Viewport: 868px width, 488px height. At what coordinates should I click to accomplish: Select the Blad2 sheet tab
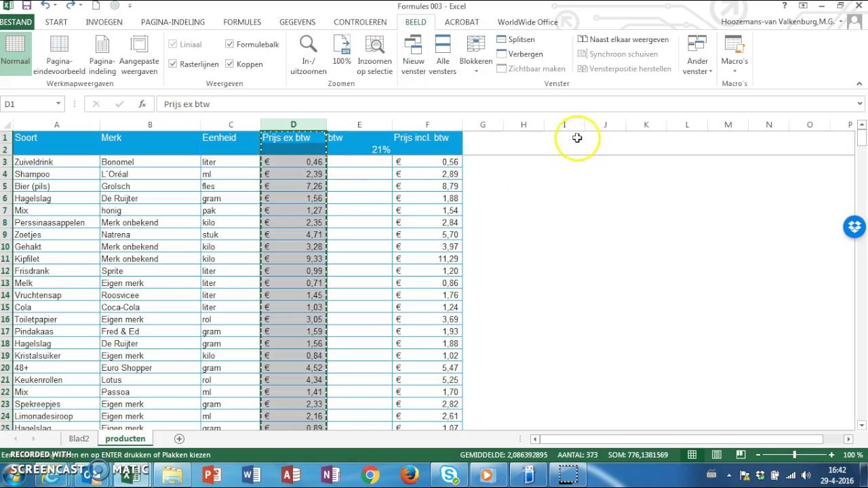[x=79, y=439]
